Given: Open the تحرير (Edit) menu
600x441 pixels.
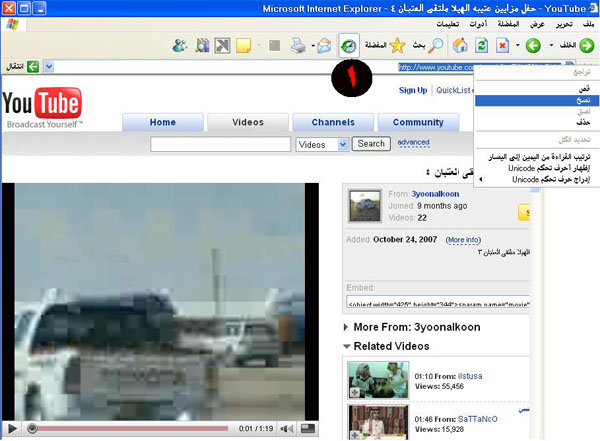Looking at the screenshot, I should point(564,24).
